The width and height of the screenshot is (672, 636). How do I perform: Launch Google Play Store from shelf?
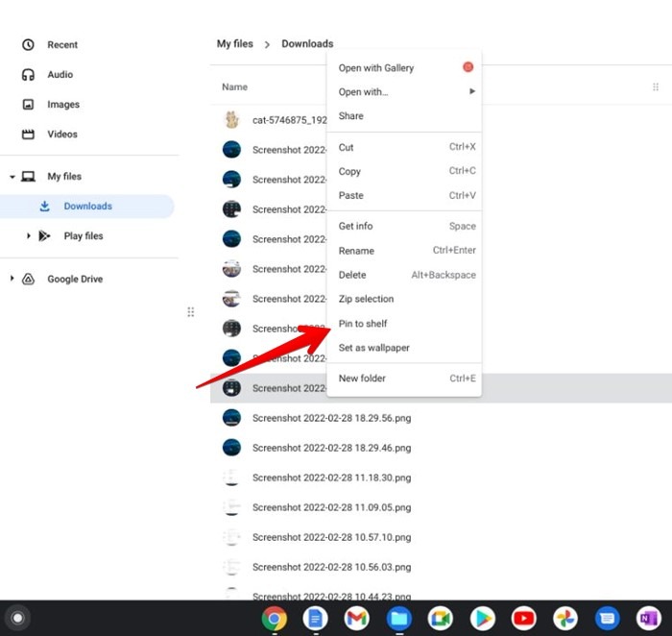482,618
